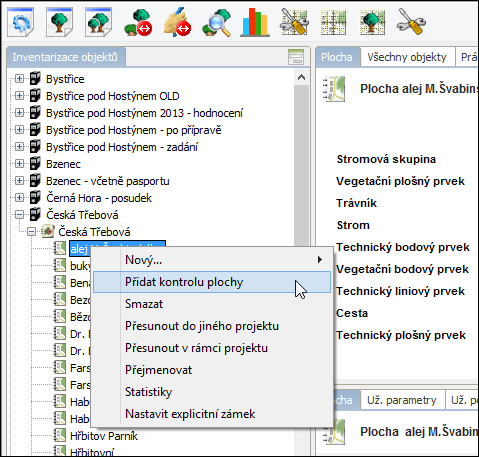Viewport: 479px width, 457px height.
Task: Click Stromová skupina label
Action: click(386, 159)
